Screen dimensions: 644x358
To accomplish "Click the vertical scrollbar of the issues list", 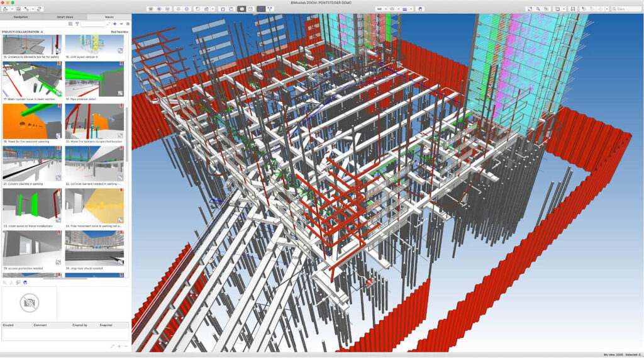I will coord(127,134).
